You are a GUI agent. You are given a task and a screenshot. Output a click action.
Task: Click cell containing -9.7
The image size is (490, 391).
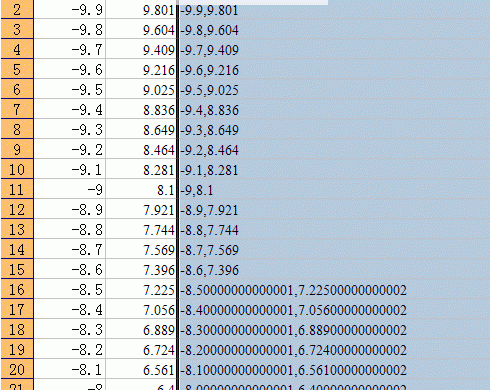click(70, 49)
